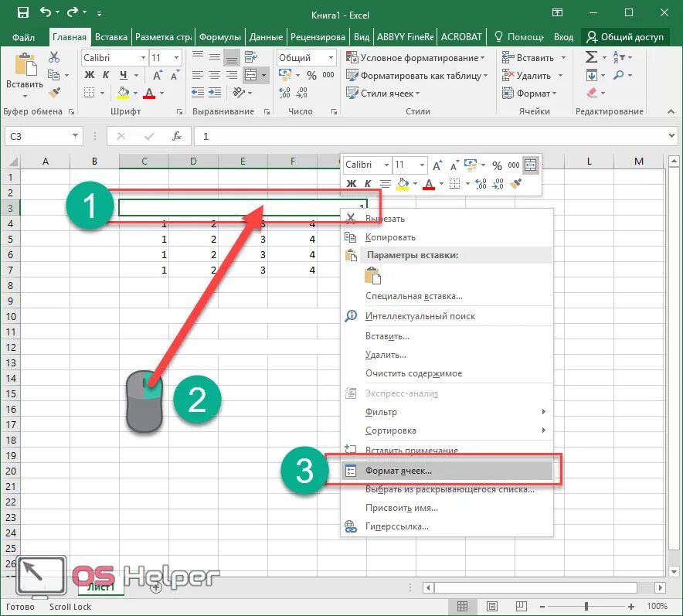Switch to Page Layout view in the status bar
Screen dimensions: 683x616
[492, 606]
